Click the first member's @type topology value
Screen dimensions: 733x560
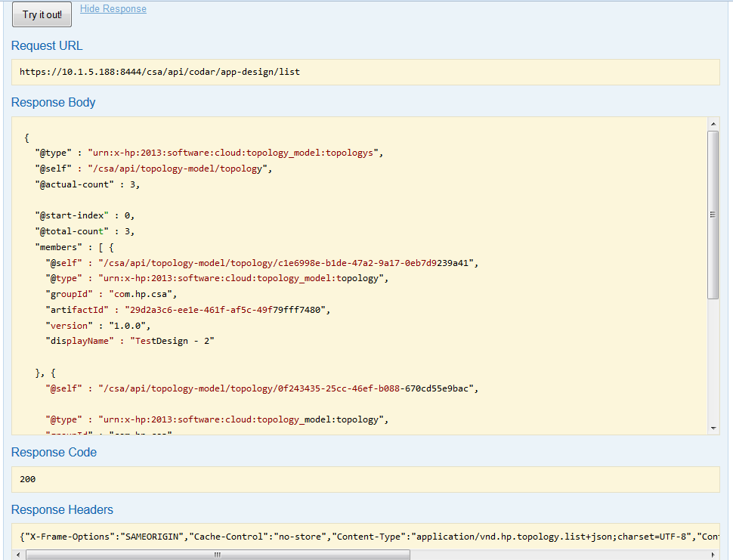coord(243,279)
